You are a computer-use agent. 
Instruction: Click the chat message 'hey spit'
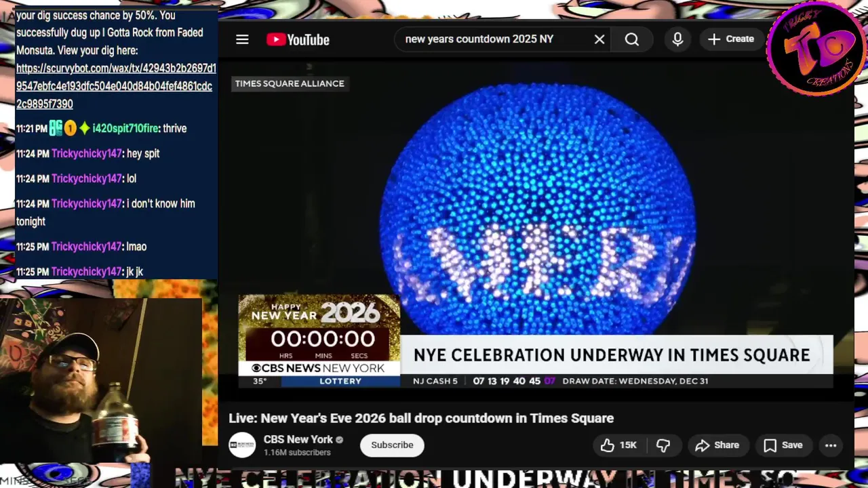[x=143, y=154]
